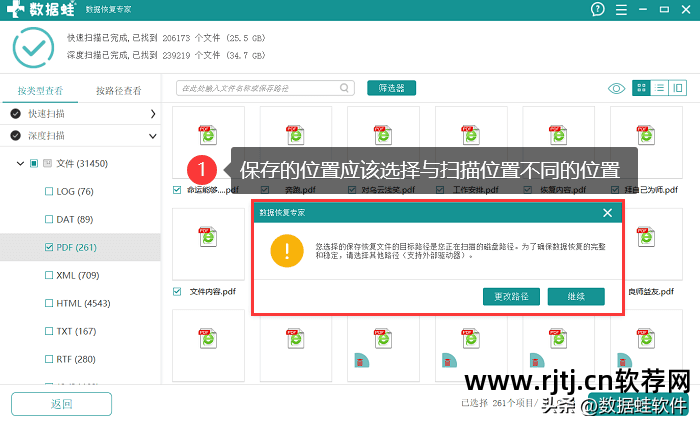Viewport: 700px width, 427px height.
Task: Click the scan complete checkmark circle
Action: pyautogui.click(x=33, y=47)
